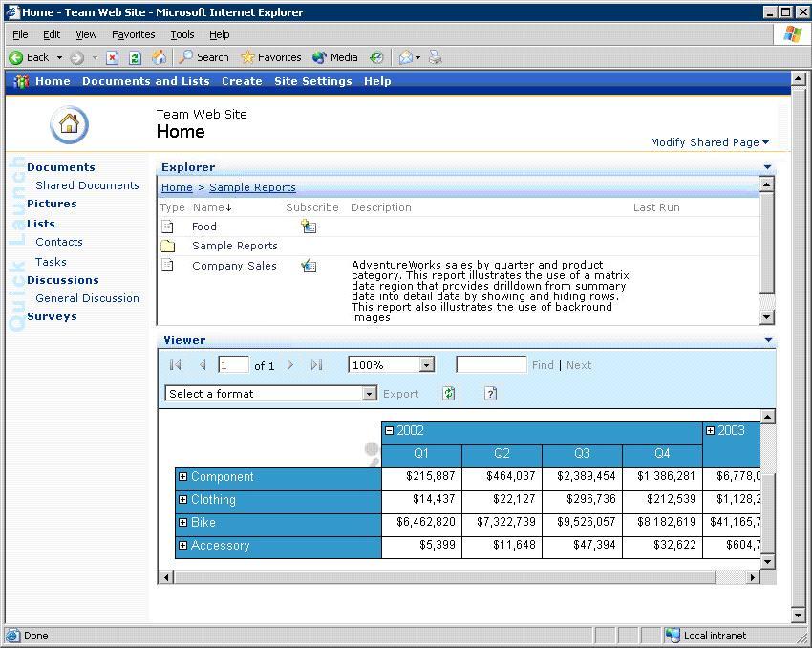Screen dimensions: 812x648
Task: Click the site Home house icon
Action: point(69,124)
